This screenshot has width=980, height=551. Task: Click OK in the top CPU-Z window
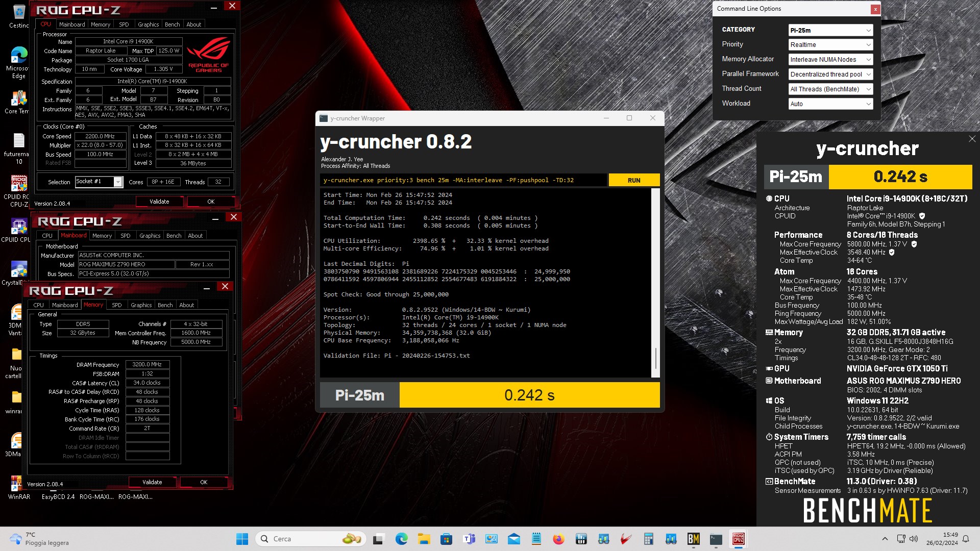[211, 202]
